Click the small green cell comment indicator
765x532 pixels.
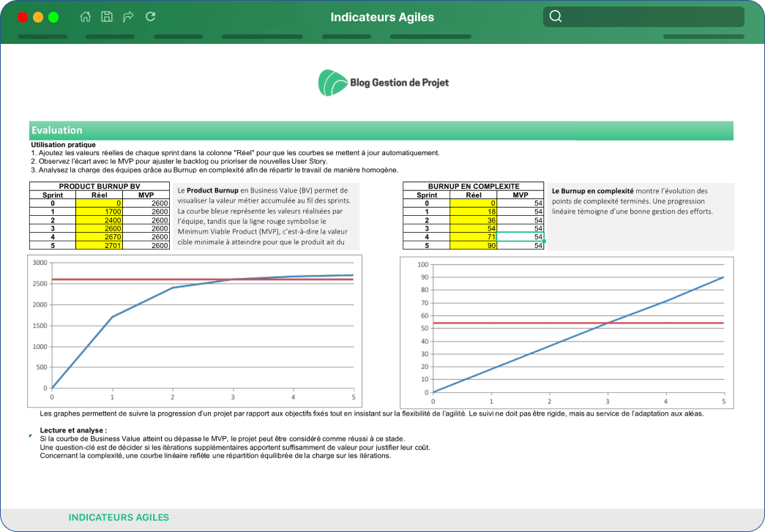[31, 435]
